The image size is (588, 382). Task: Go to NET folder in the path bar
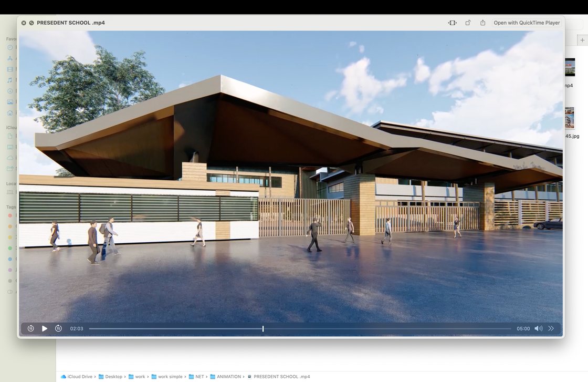coord(196,377)
